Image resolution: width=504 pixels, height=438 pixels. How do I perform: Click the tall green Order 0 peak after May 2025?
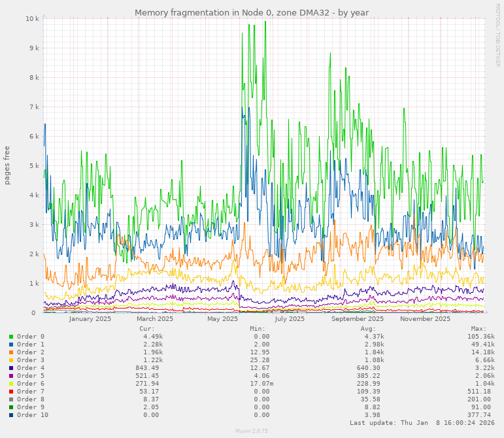265,22
